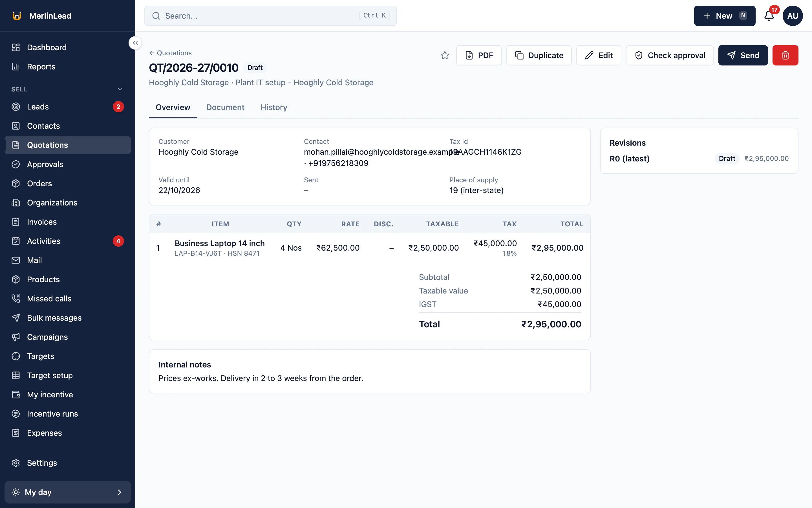Open Dashboard from the sidebar
The image size is (812, 508).
(x=68, y=47)
